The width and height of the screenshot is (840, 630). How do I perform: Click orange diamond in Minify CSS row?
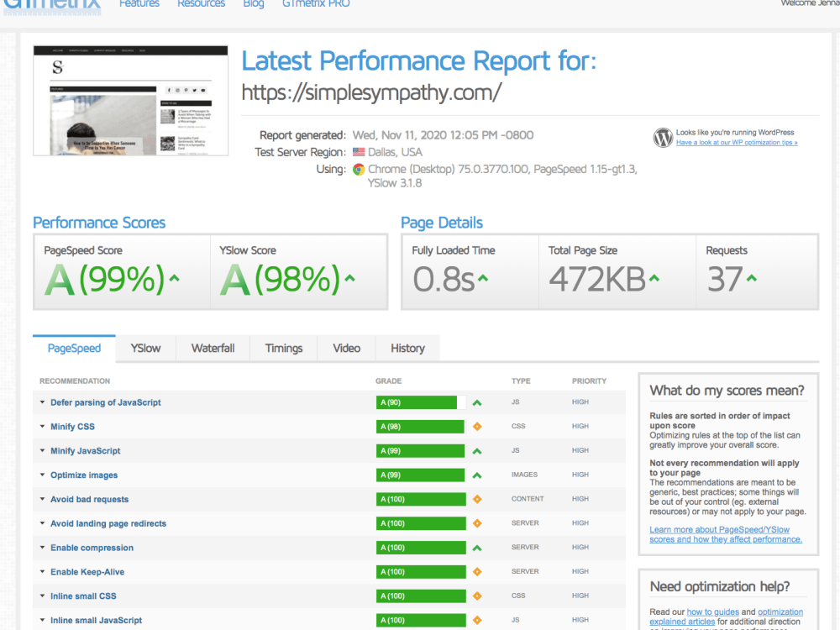tap(477, 427)
